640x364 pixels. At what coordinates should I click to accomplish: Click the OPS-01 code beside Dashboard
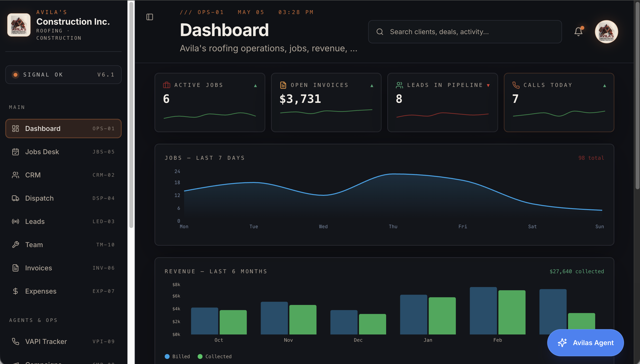tap(104, 129)
